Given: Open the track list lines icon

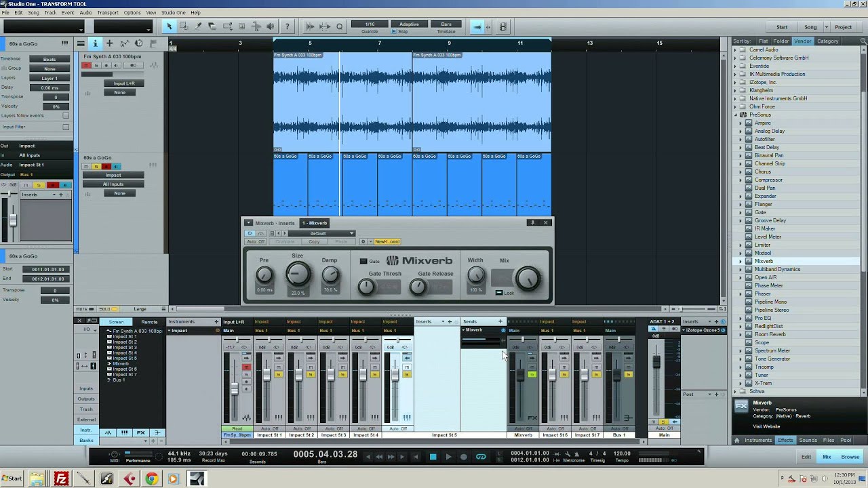Looking at the screenshot, I should (x=81, y=43).
